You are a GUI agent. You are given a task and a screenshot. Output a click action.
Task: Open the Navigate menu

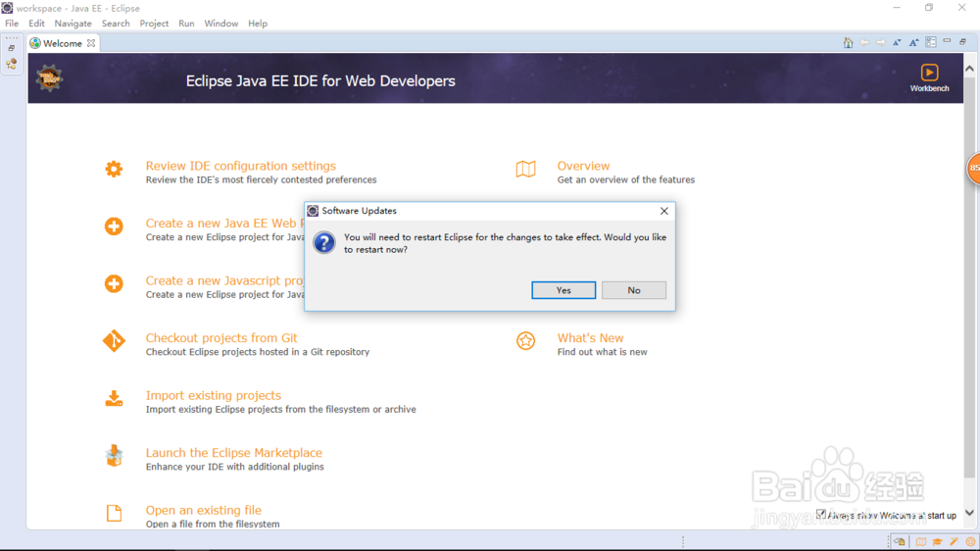point(73,24)
